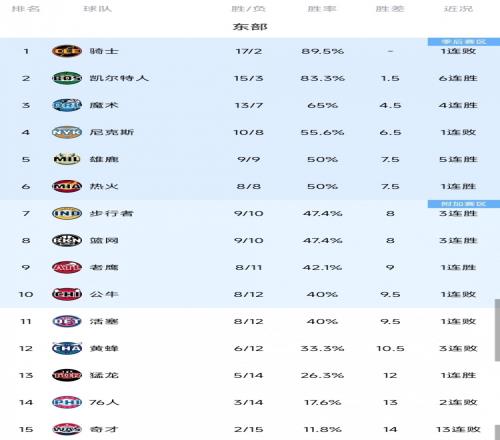Open the Pistons DET logo icon
The height and width of the screenshot is (440, 500).
[x=67, y=321]
